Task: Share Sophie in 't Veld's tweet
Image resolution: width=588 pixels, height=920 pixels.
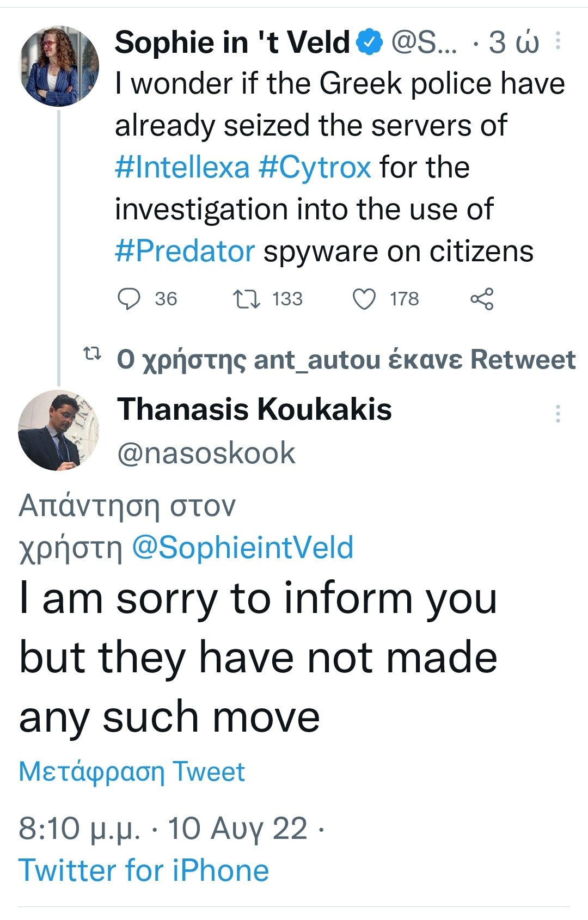Action: click(482, 298)
